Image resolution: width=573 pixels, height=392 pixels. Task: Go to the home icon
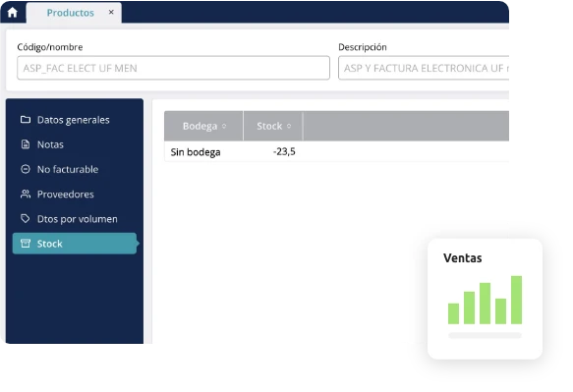[x=13, y=13]
